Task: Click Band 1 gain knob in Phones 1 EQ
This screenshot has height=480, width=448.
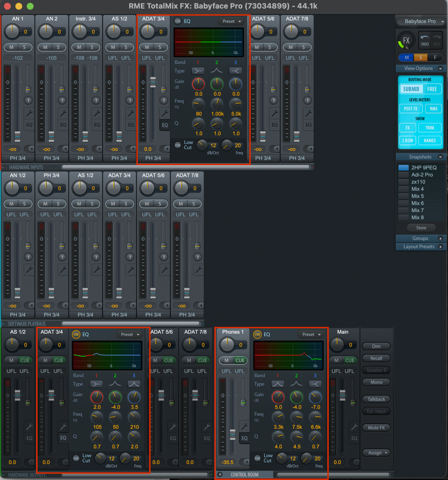Action: pos(278,397)
